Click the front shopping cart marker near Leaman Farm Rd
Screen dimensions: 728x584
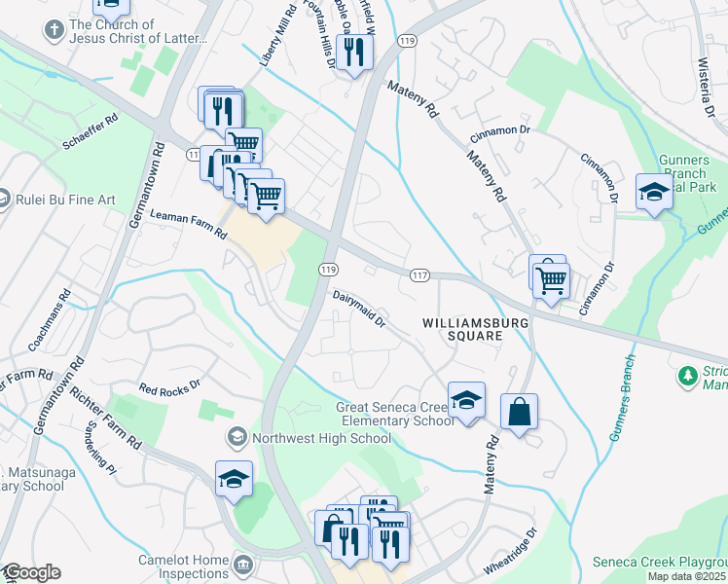pyautogui.click(x=266, y=200)
